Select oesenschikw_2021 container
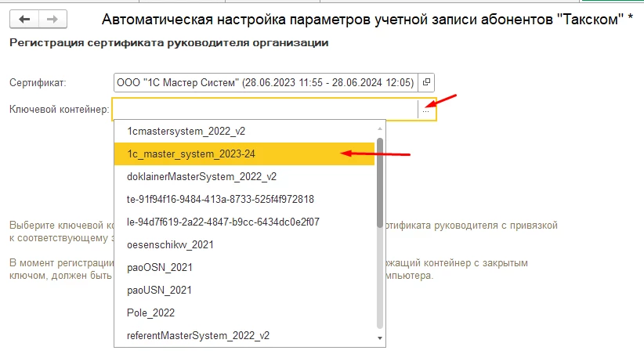The width and height of the screenshot is (644, 354). pyautogui.click(x=244, y=245)
